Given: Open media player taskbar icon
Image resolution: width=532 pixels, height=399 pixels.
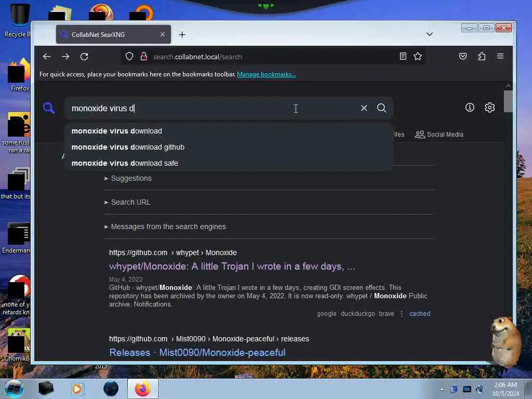Looking at the screenshot, I should click(77, 389).
